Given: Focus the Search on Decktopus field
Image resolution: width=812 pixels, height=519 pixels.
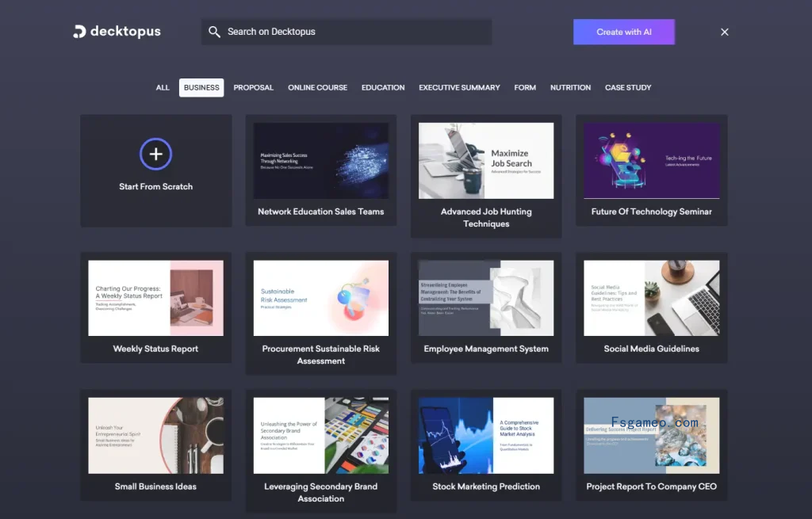Looking at the screenshot, I should click(347, 32).
